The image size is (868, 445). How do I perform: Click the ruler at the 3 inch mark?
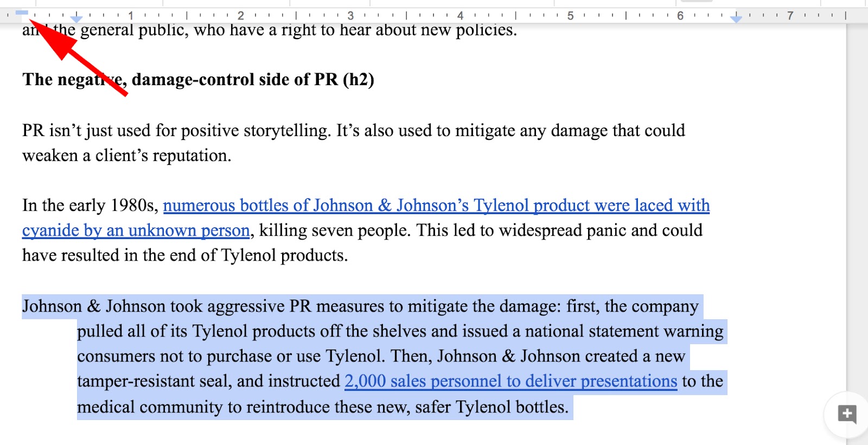coord(350,16)
